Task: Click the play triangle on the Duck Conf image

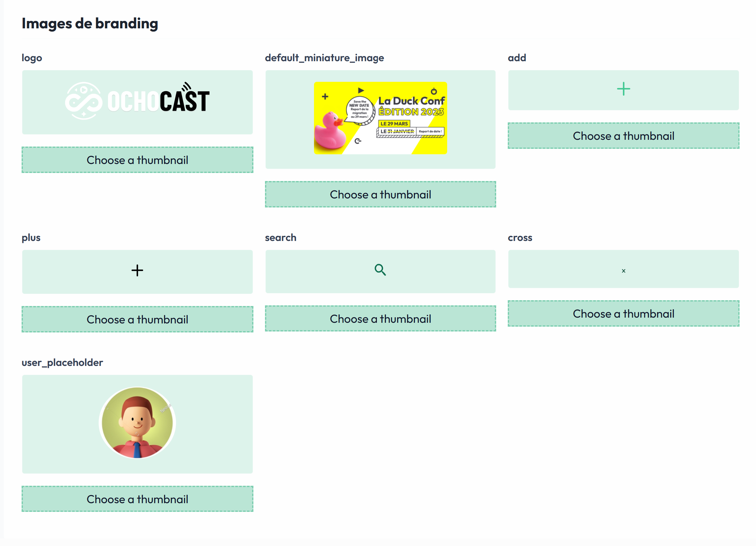Action: [x=361, y=91]
